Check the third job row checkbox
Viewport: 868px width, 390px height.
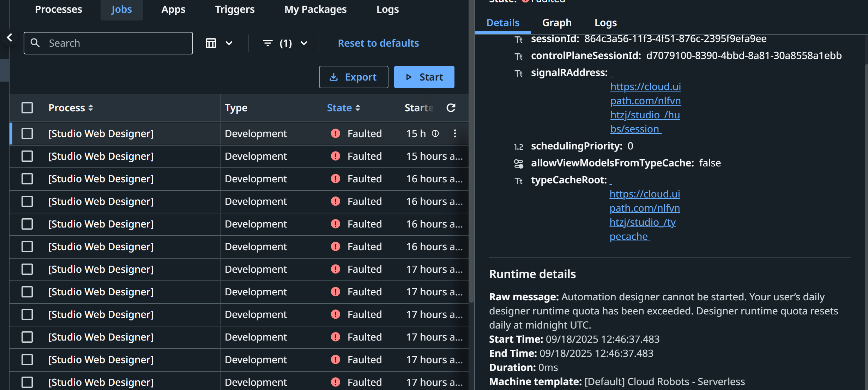pyautogui.click(x=27, y=179)
